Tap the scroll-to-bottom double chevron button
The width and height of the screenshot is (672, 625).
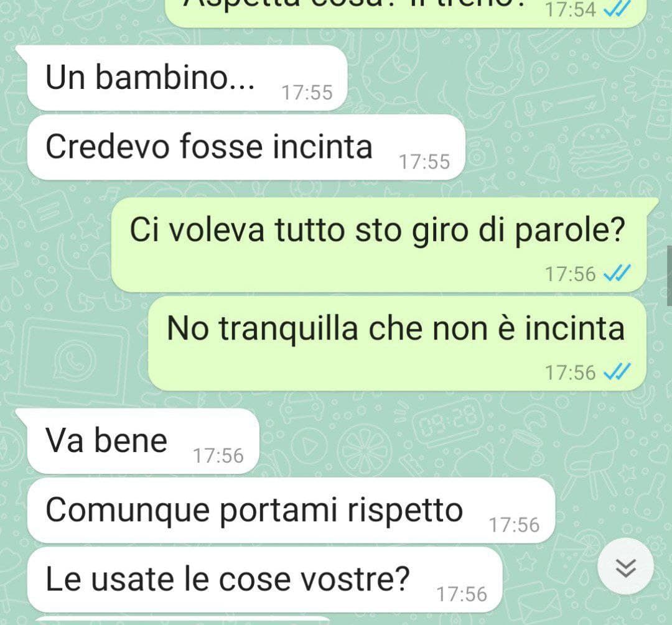click(625, 567)
